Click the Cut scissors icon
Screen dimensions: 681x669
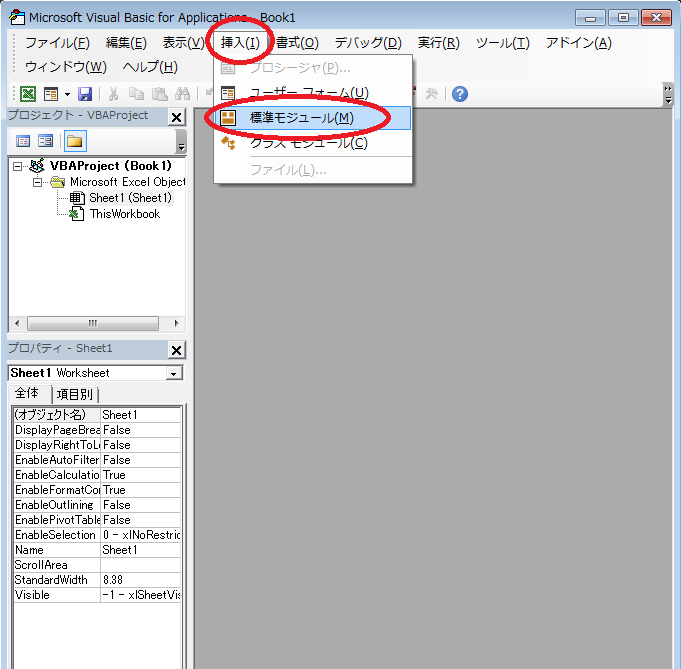point(114,94)
